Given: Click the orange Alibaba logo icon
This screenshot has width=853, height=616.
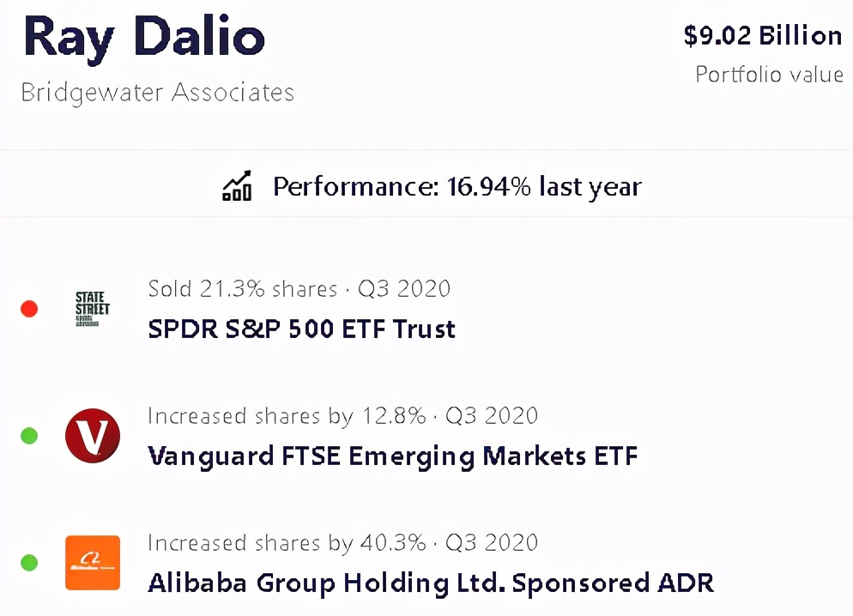Looking at the screenshot, I should click(x=92, y=563).
